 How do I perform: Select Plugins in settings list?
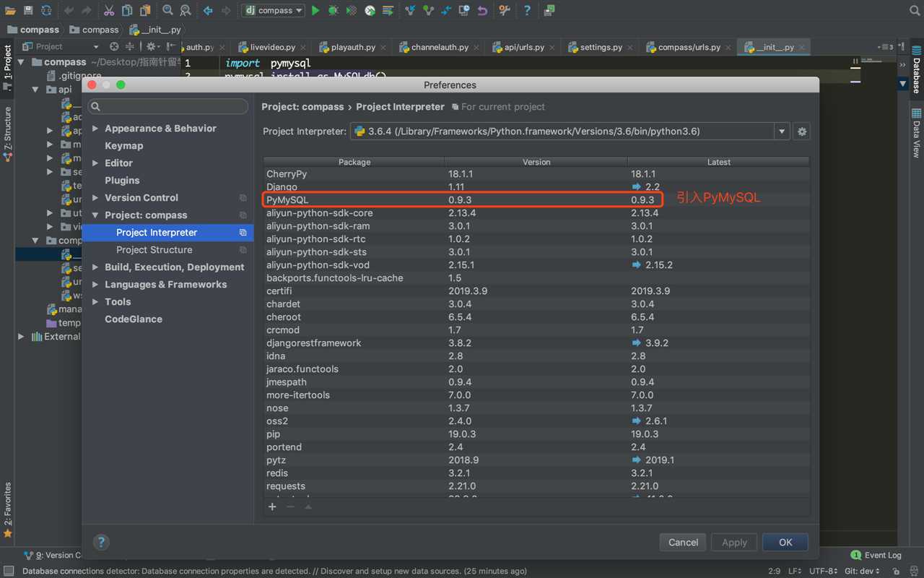(122, 181)
